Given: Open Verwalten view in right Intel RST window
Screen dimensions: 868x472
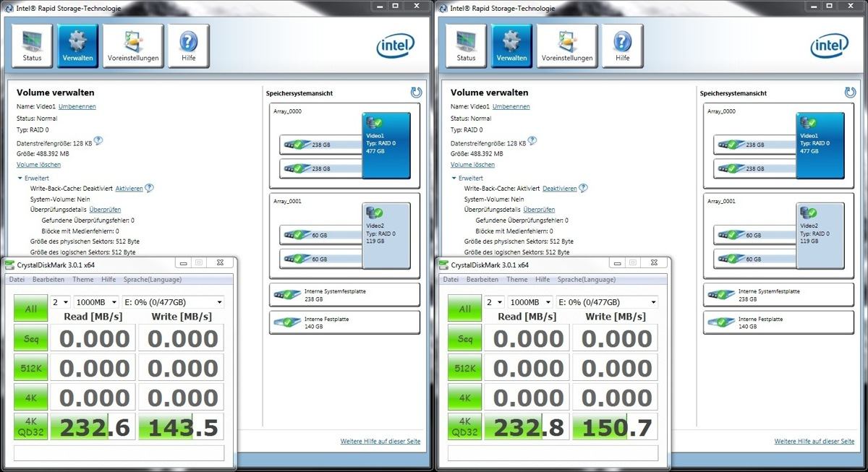Looking at the screenshot, I should 511,46.
